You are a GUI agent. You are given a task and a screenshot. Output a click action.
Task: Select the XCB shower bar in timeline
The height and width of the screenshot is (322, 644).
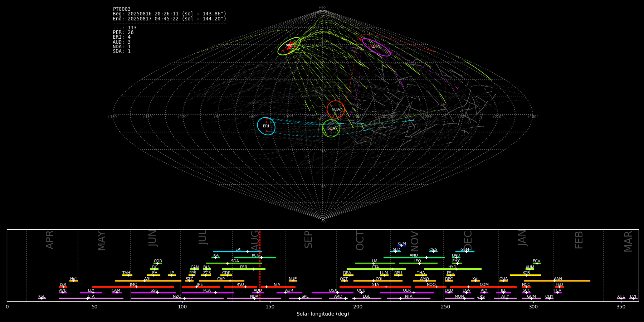525,275
